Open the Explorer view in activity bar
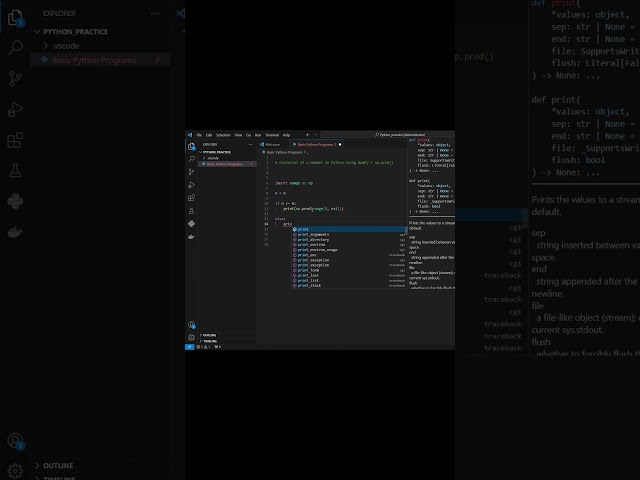 (191, 146)
